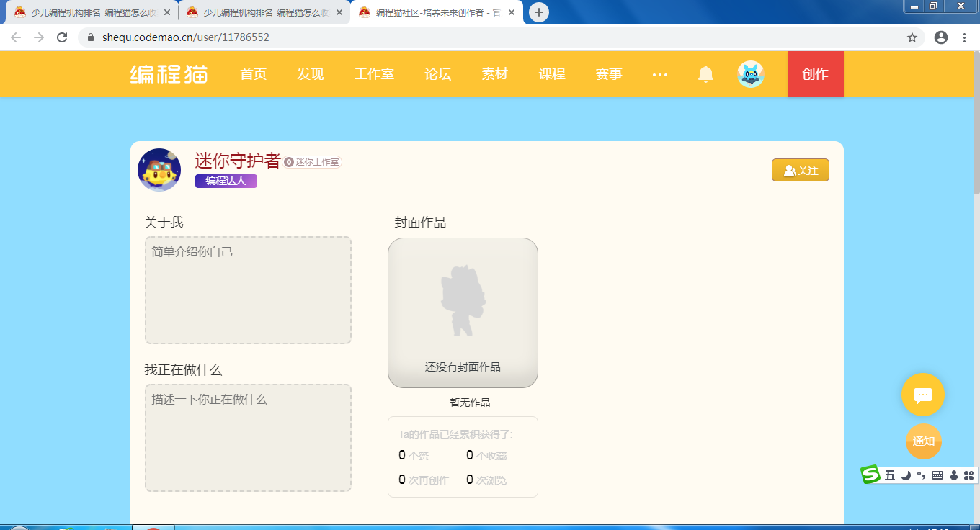
Task: Bookmark this page with the star icon
Action: [912, 37]
